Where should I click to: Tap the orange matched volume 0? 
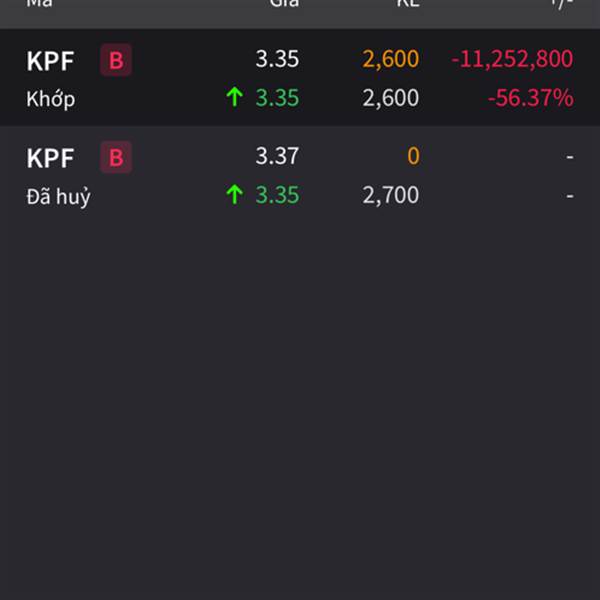pos(413,156)
